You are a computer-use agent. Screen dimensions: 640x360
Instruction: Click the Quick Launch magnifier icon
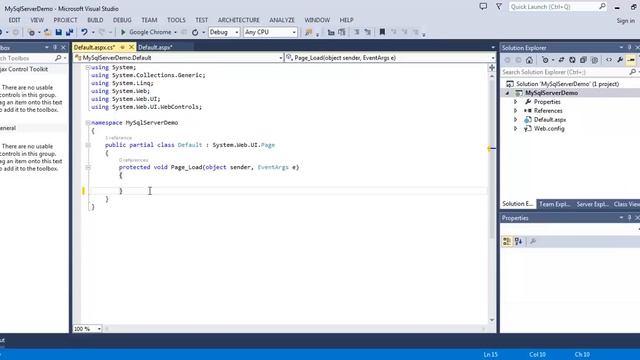coord(602,7)
